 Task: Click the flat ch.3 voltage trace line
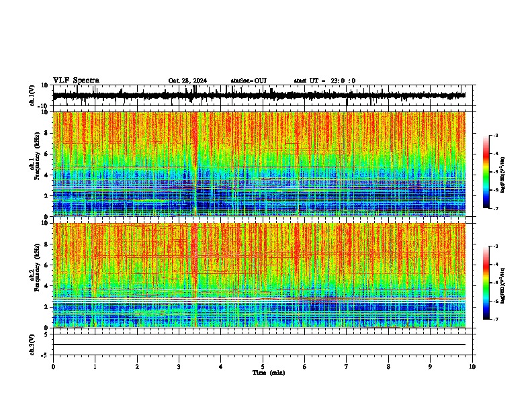click(259, 345)
